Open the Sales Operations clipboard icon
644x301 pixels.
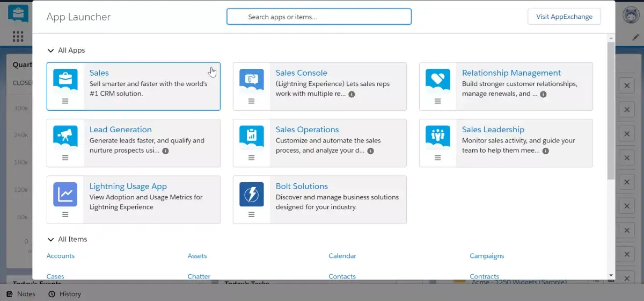point(252,137)
